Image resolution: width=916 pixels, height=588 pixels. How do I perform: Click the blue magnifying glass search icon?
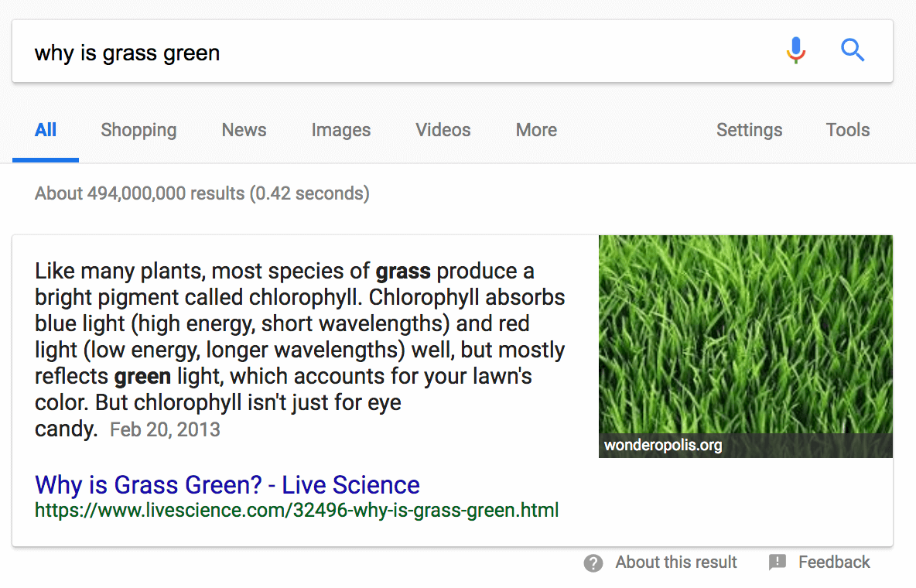tap(853, 51)
